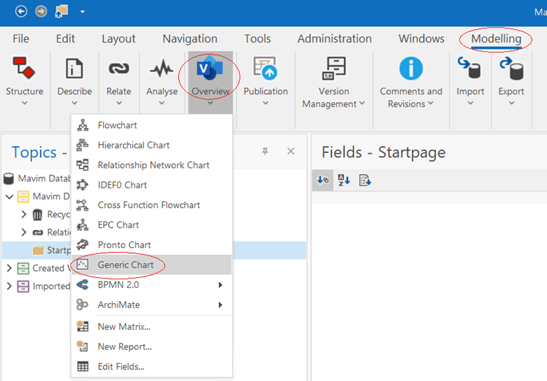This screenshot has width=547, height=381.
Task: Expand the Recycle bin tree node
Action: click(x=24, y=214)
